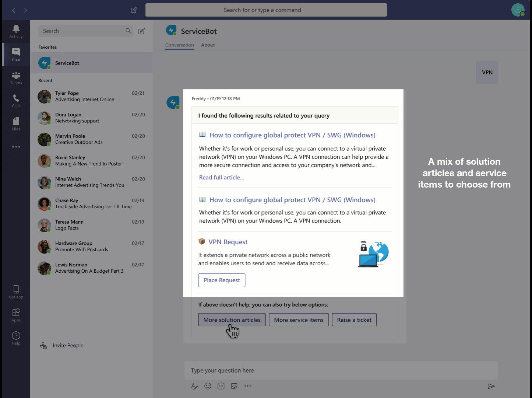This screenshot has width=532, height=398.
Task: Open ServiceBot chat in Favorites
Action: 91,63
